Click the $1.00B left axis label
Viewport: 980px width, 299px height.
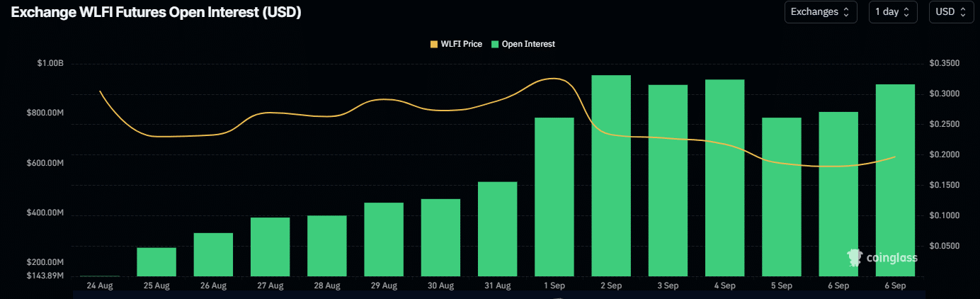(50, 64)
